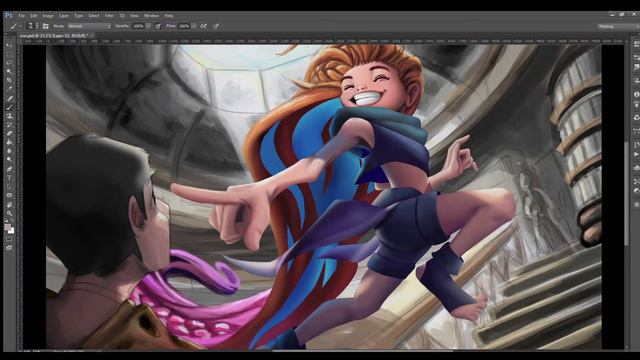Toggle pressure for size button

(216, 26)
